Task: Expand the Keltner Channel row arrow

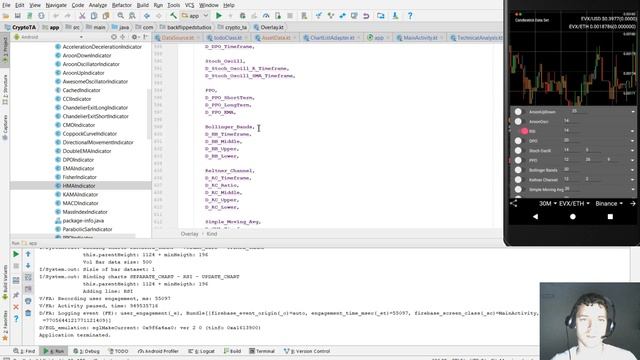Action: point(632,180)
